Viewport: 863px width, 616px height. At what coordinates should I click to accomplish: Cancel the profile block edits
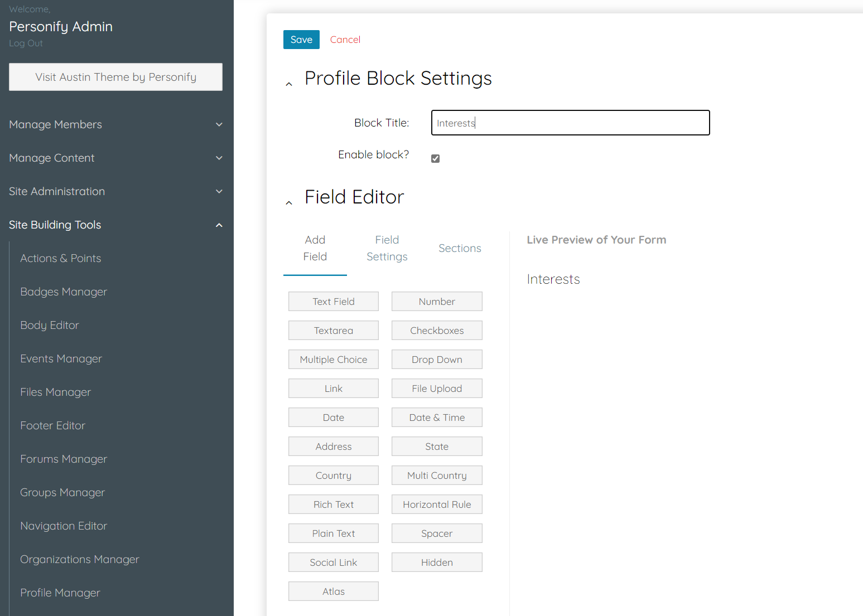345,40
